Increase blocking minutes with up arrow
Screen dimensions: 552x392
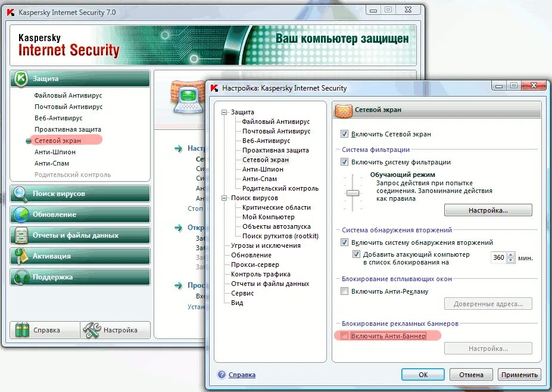511,254
